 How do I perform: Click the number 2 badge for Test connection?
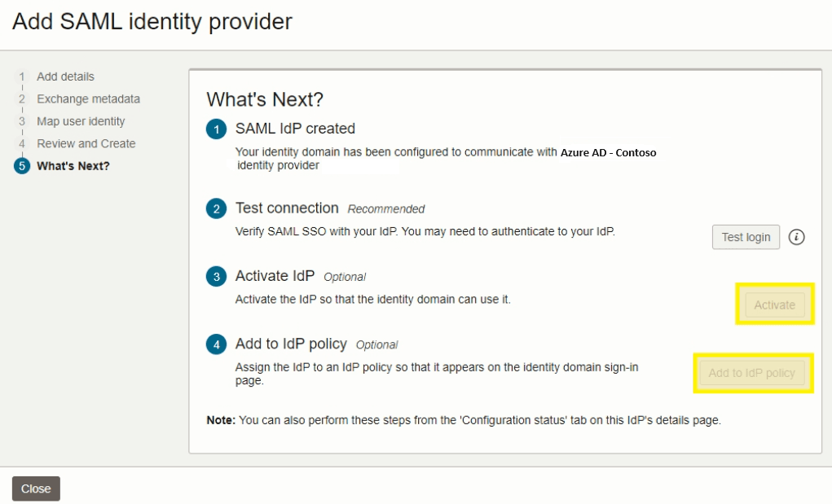(216, 208)
